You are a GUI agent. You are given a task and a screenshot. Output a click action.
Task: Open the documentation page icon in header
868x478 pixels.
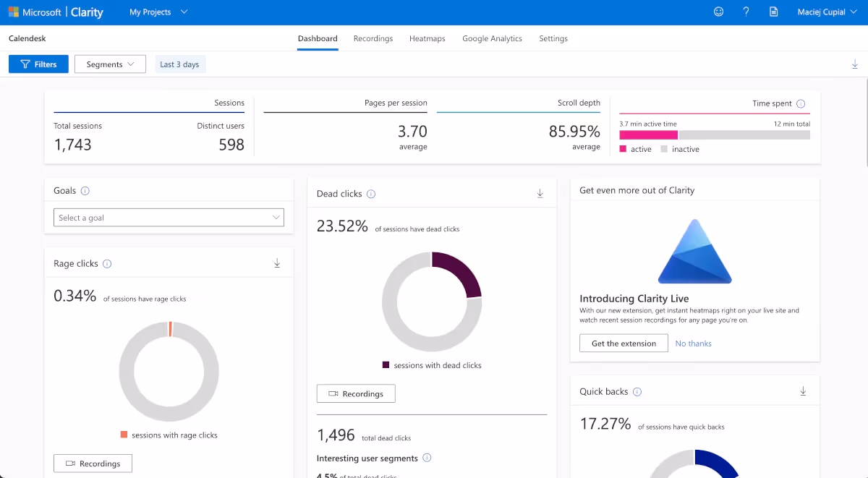coord(773,12)
